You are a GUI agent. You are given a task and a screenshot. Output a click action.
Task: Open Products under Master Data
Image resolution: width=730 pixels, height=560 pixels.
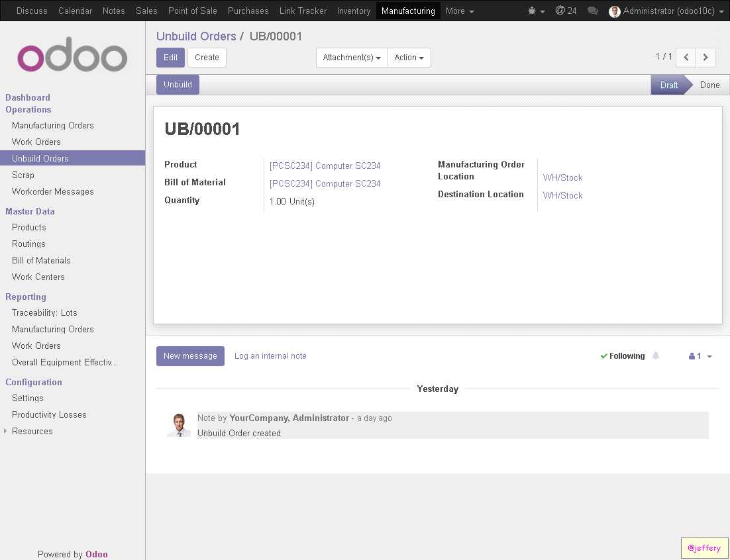point(29,228)
